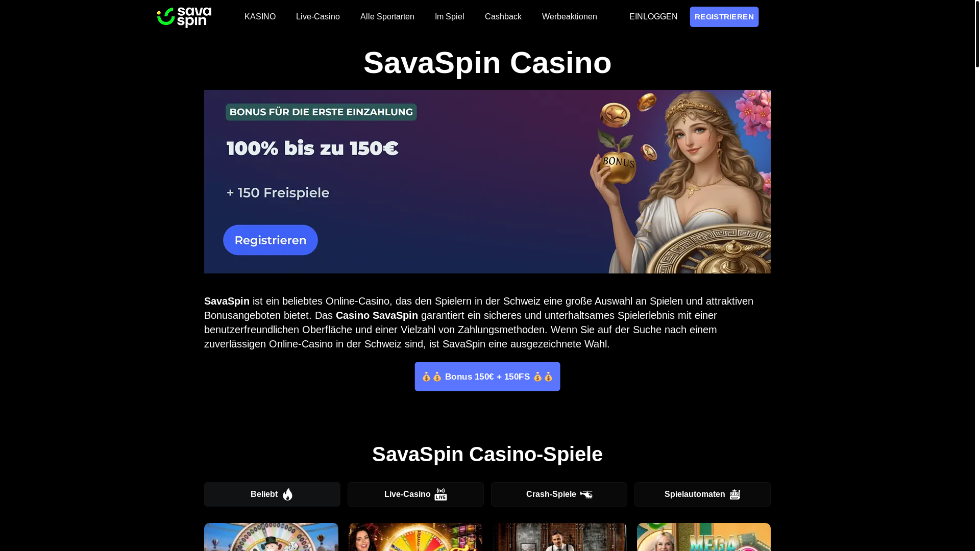Select the flame icon on Beliebt tab
Screen dimensions: 980x551
pos(288,494)
